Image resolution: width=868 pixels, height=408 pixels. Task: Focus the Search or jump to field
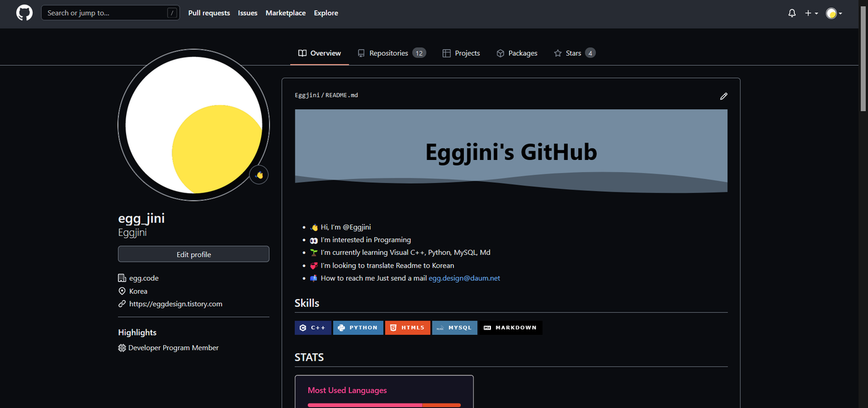pos(110,13)
